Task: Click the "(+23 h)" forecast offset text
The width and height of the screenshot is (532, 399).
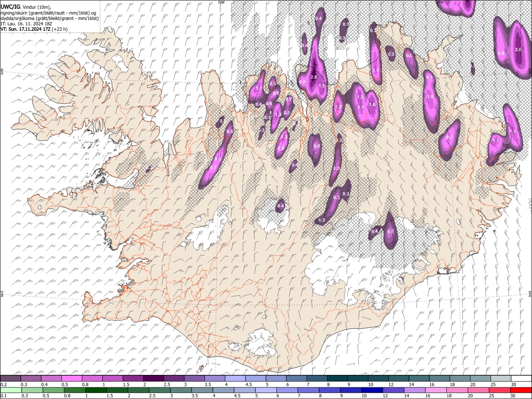Action: (x=60, y=29)
